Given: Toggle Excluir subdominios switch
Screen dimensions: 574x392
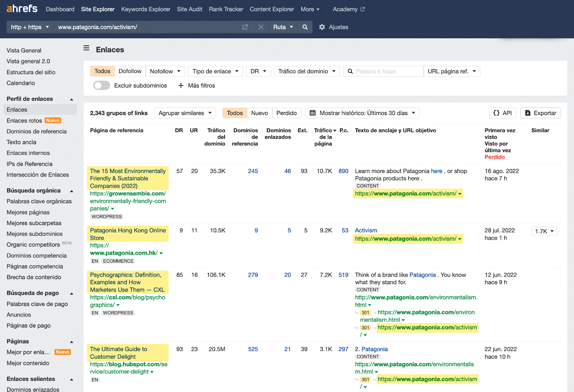Looking at the screenshot, I should pos(102,85).
